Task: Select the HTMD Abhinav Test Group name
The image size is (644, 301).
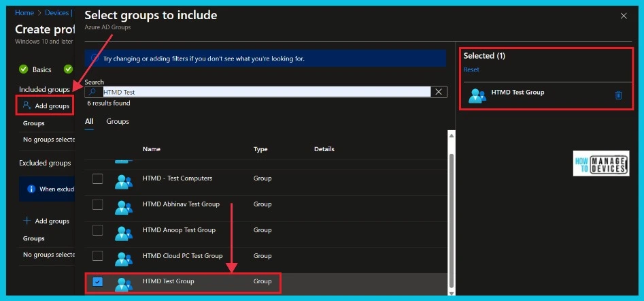Action: click(181, 204)
